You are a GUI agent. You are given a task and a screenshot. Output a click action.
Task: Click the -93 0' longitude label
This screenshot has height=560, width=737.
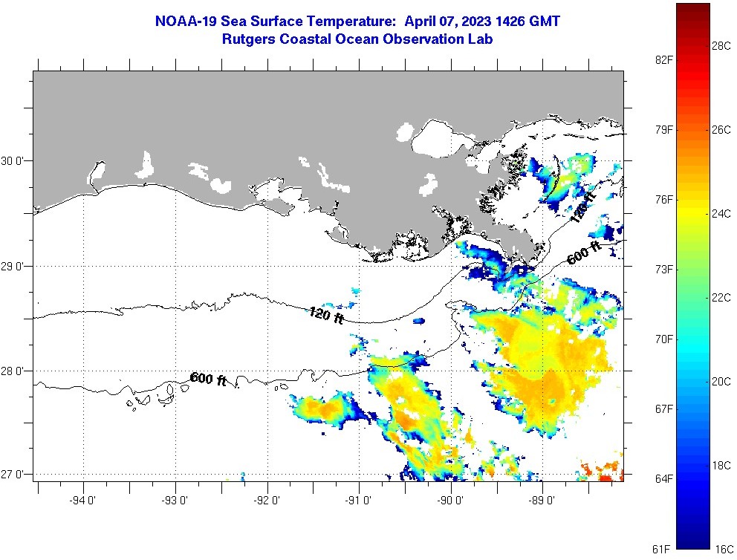[x=175, y=501]
